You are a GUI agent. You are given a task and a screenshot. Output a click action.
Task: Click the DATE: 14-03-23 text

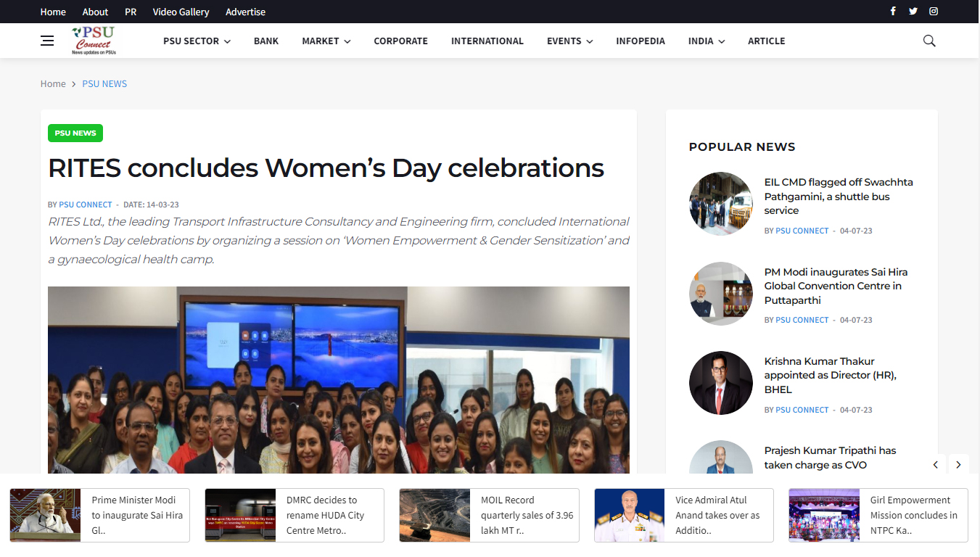coord(151,205)
